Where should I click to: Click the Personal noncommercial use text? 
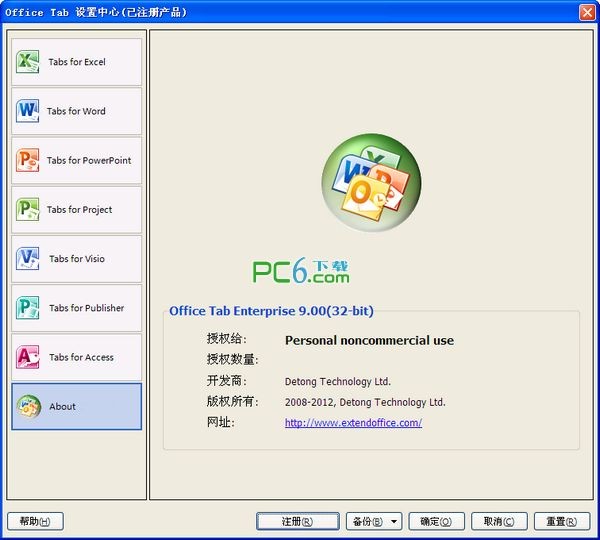click(369, 340)
